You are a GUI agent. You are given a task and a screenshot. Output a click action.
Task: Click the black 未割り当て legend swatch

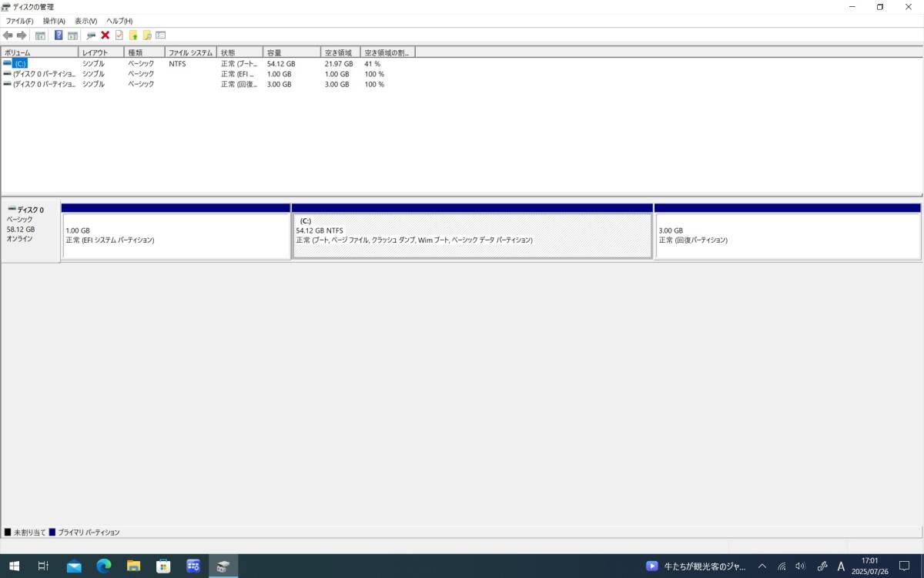(x=8, y=533)
